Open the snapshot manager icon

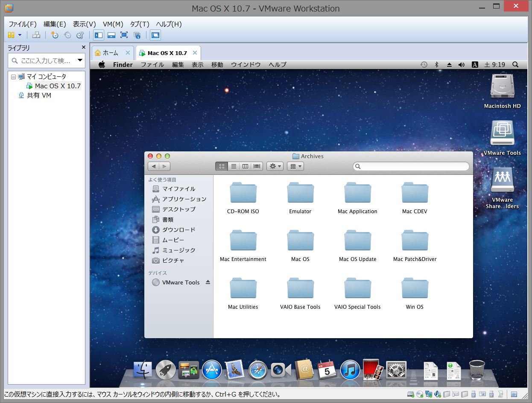pyautogui.click(x=80, y=35)
